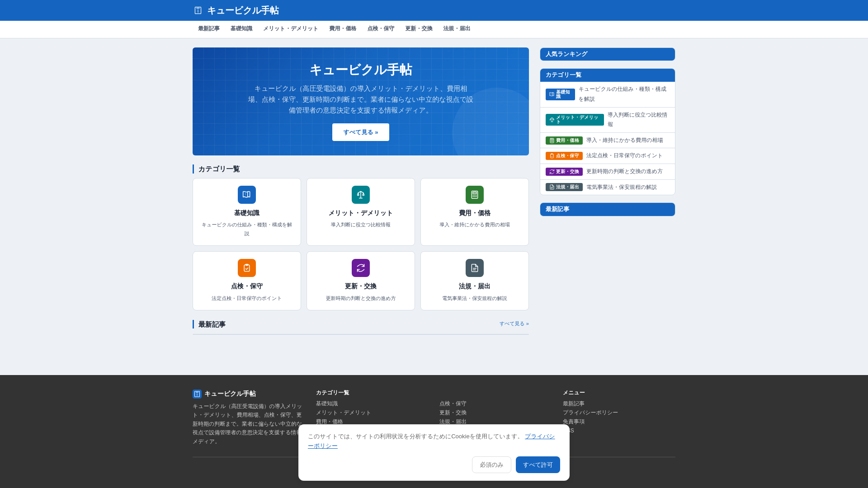Select the 法規・届出 gray badge in sidebar
868x488 pixels.
pos(564,187)
